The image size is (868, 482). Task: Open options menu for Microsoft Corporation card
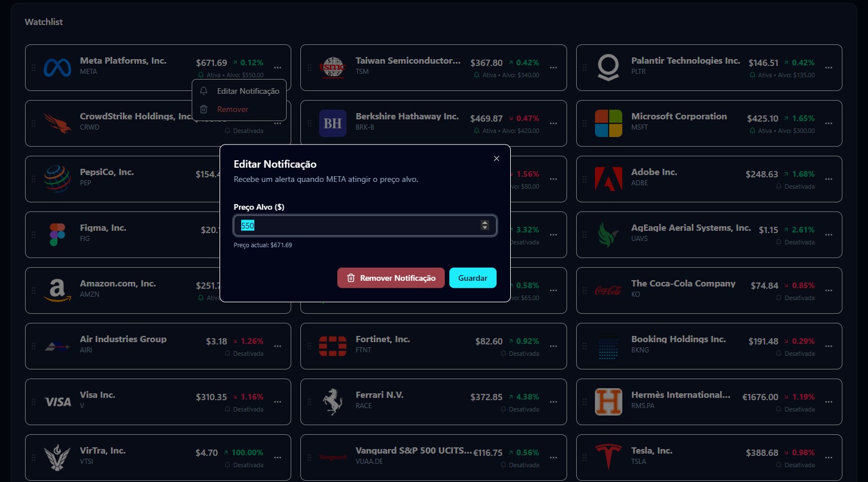point(829,123)
